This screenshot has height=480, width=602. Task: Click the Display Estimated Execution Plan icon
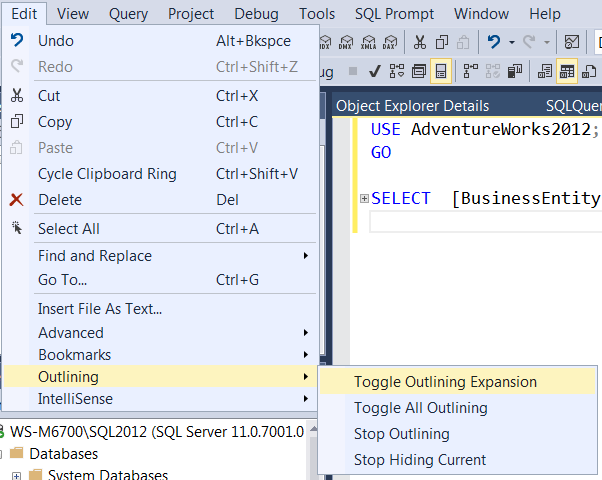(396, 71)
